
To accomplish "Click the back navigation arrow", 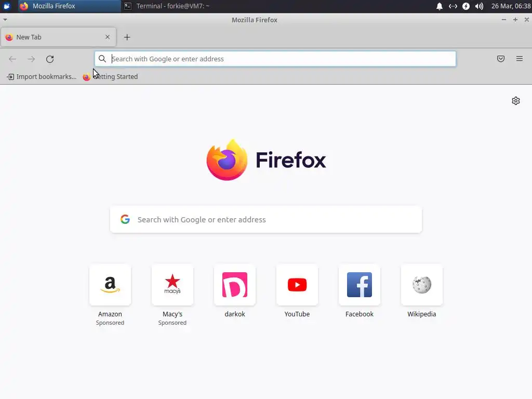I will [x=12, y=59].
